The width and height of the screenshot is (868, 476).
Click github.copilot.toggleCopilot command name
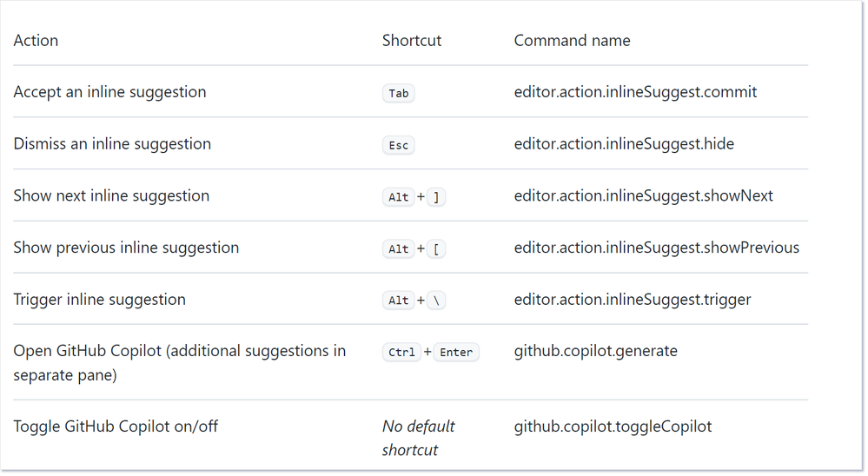click(613, 426)
